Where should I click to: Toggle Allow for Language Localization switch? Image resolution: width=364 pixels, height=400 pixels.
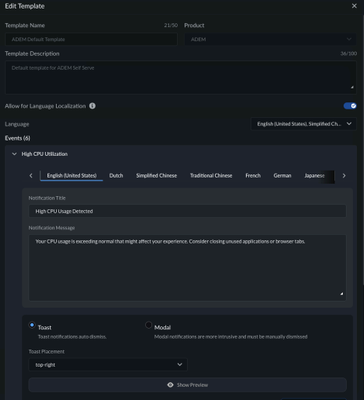(x=350, y=106)
